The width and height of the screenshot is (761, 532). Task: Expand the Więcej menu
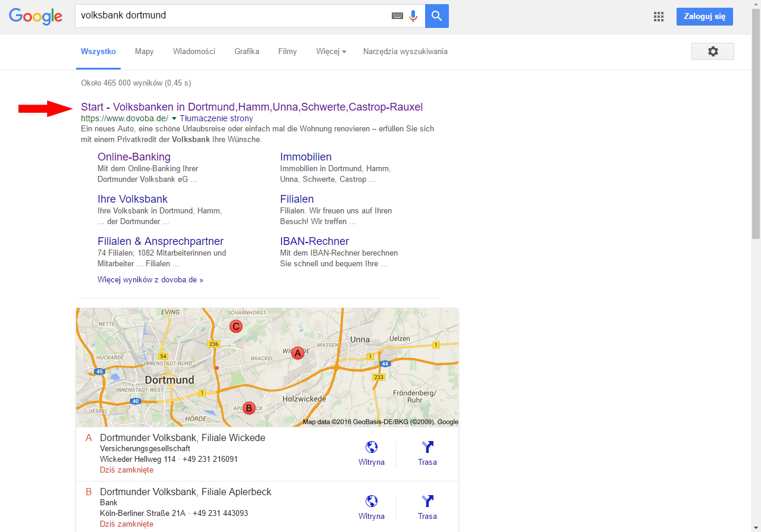click(331, 52)
